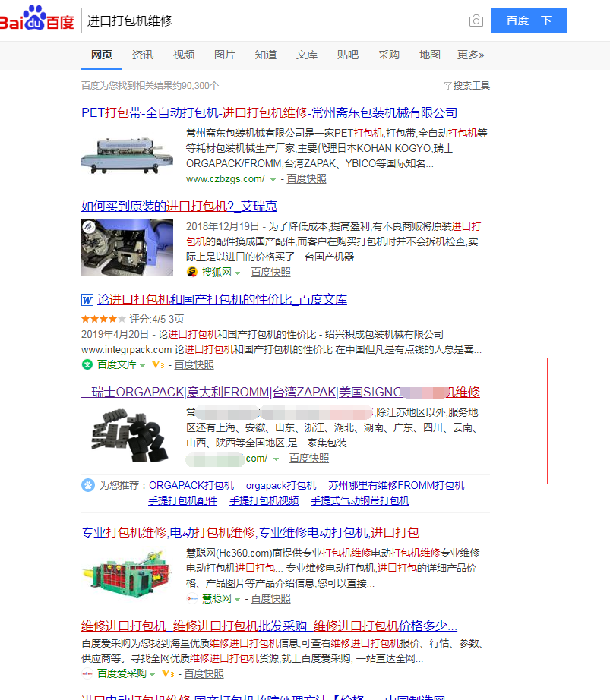
Task: Switch to the 贴吧 tab
Action: [348, 55]
